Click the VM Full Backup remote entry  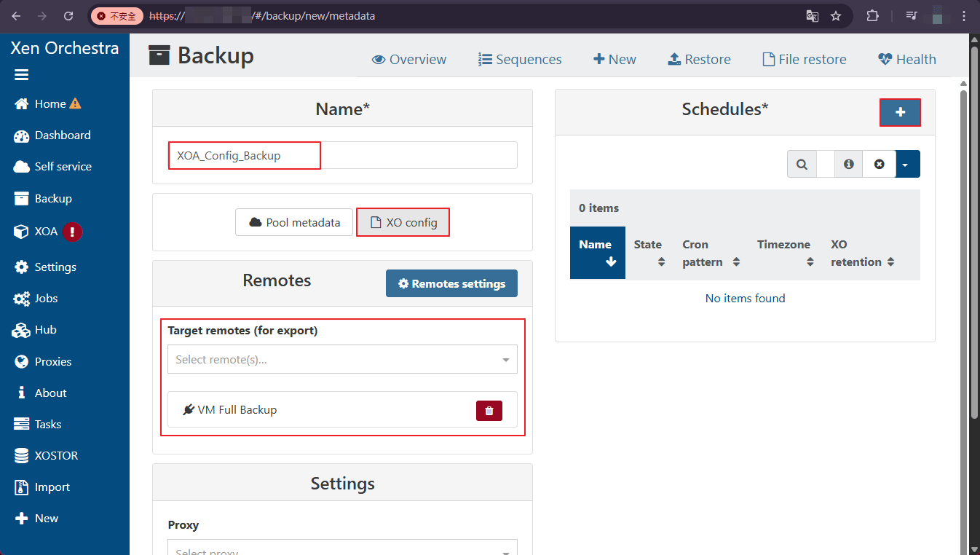pyautogui.click(x=342, y=409)
